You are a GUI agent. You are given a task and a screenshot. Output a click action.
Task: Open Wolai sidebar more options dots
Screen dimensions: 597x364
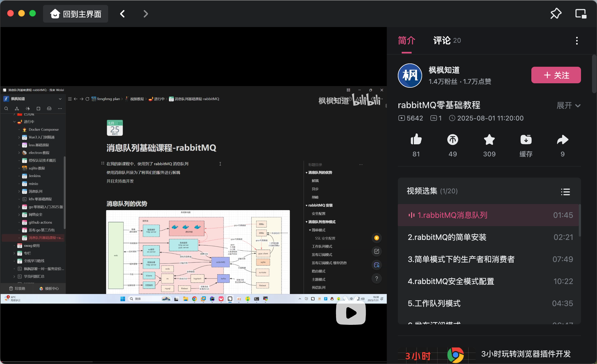(60, 109)
